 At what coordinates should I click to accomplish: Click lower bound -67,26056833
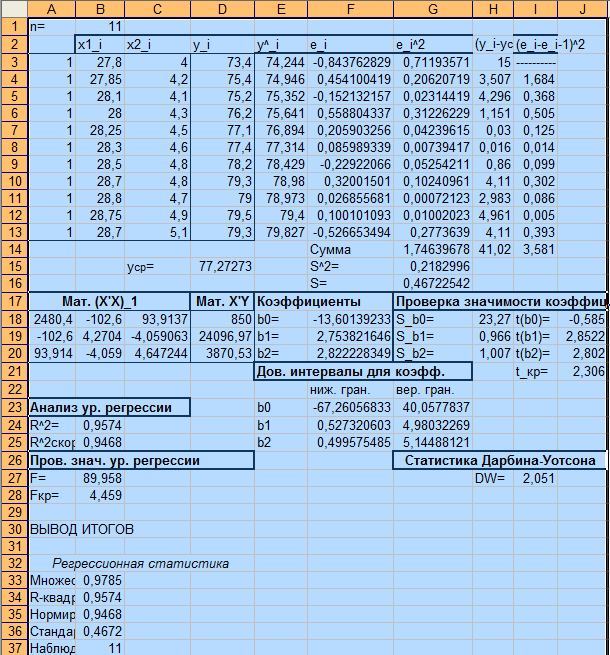351,407
